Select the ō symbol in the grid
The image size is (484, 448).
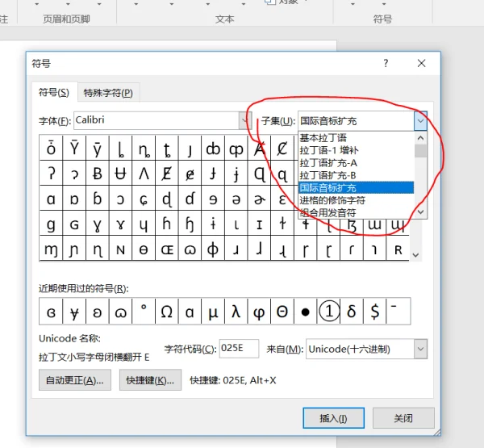coord(51,149)
